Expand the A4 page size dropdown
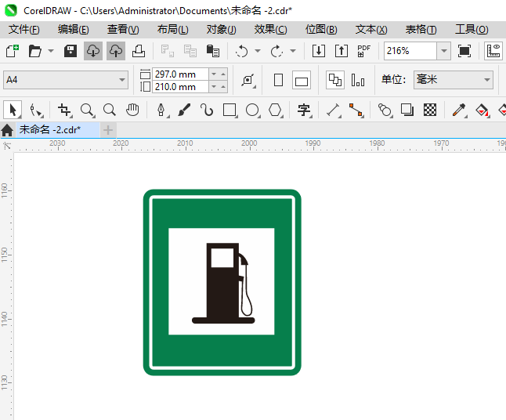This screenshot has height=420, width=506. coord(122,80)
